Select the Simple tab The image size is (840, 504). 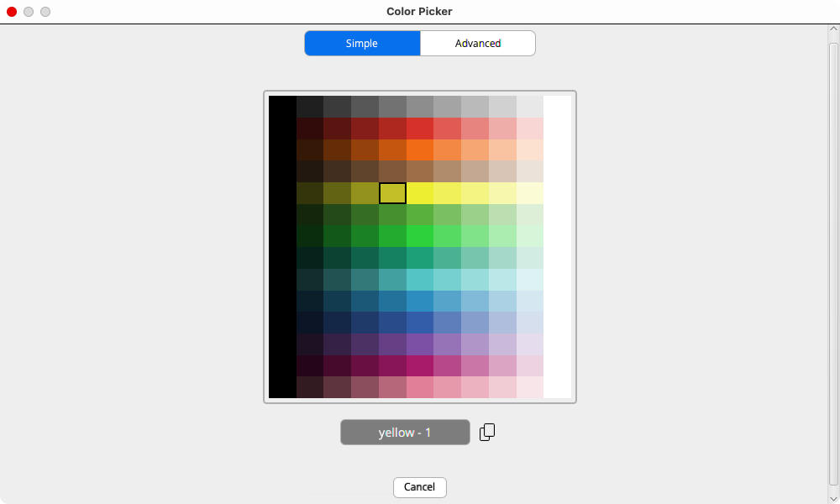362,44
